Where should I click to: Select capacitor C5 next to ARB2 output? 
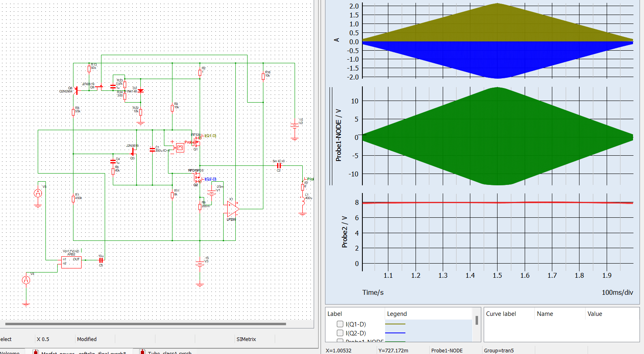click(101, 260)
